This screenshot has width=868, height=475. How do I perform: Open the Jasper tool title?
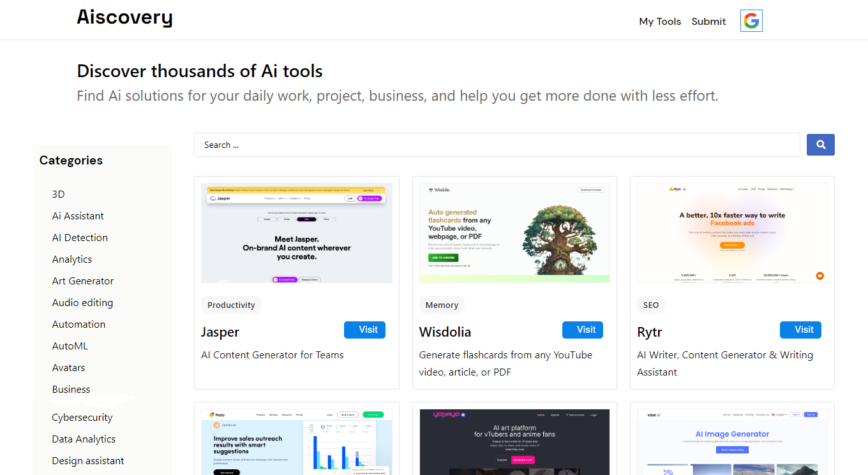220,332
